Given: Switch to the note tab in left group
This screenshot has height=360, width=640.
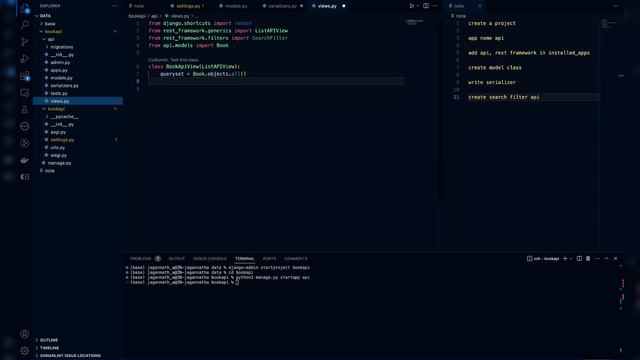Looking at the screenshot, I should (139, 6).
